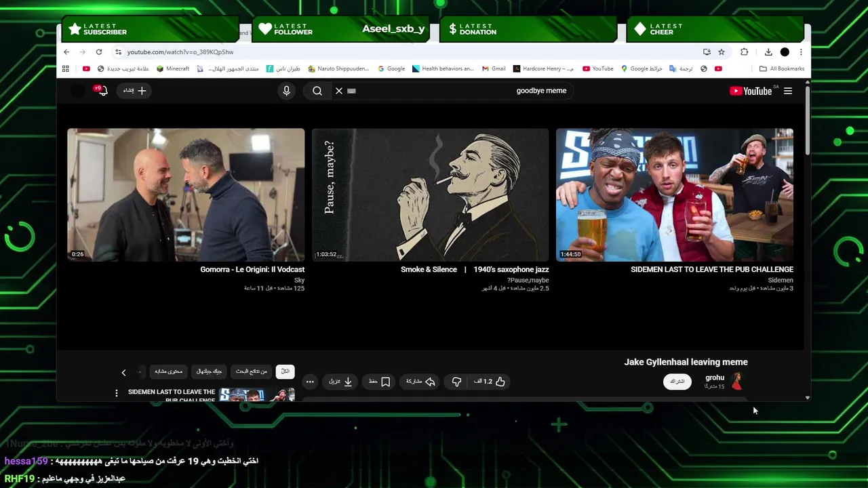Save the video with bookmark button

coord(380,382)
